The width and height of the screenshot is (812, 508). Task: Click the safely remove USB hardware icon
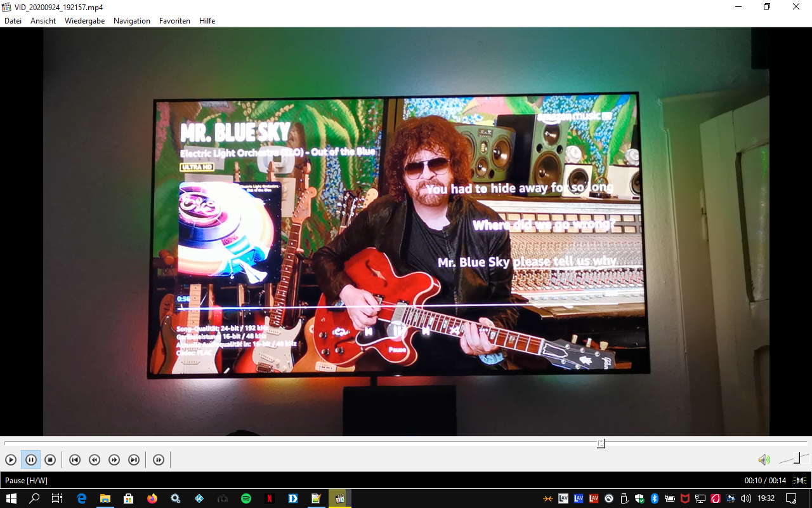(x=624, y=498)
